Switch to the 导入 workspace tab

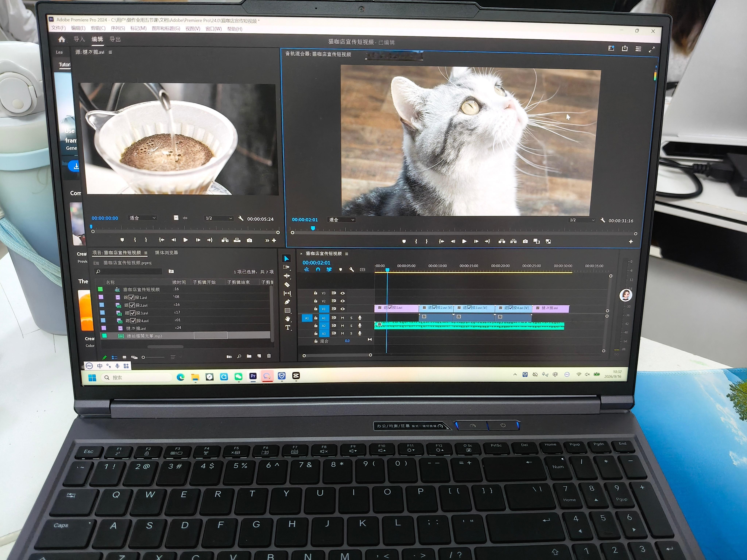pos(79,39)
